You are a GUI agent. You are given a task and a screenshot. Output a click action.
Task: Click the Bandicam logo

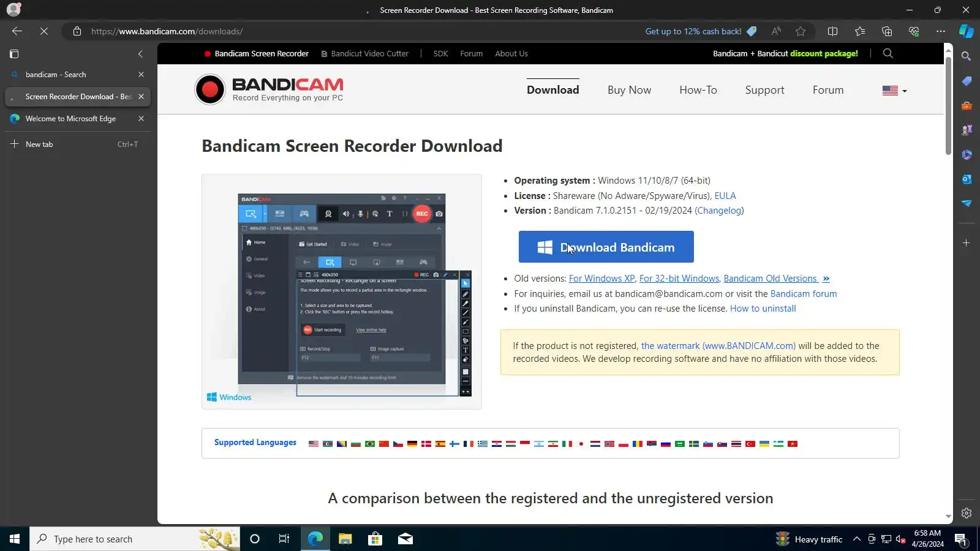(269, 89)
